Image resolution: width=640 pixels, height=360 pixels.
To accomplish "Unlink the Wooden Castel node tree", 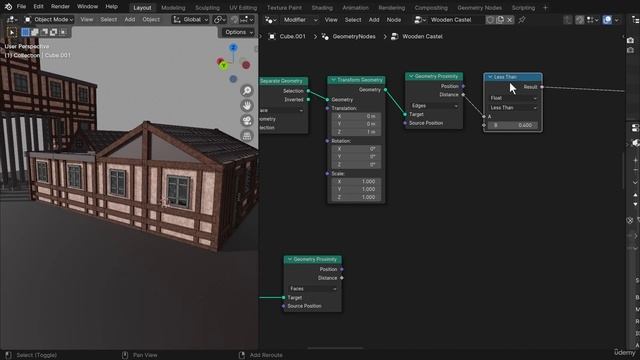I will tap(509, 20).
